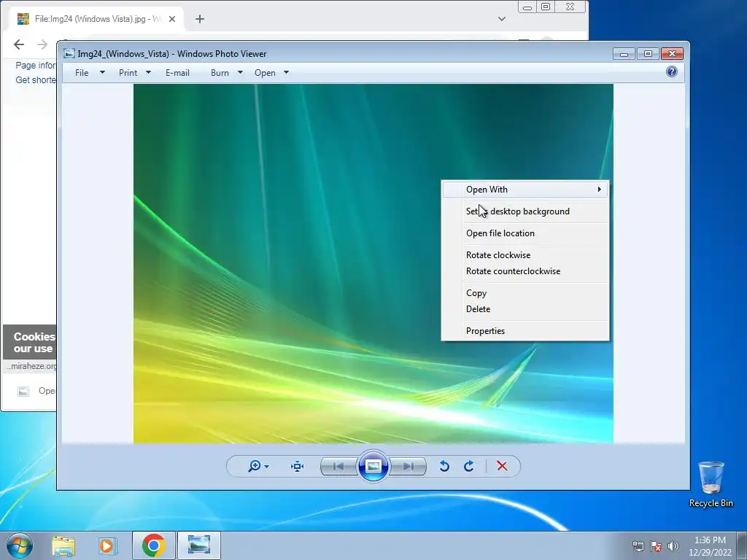Viewport: 747px width, 560px height.
Task: Open Action Center flag tray icon
Action: tap(656, 546)
